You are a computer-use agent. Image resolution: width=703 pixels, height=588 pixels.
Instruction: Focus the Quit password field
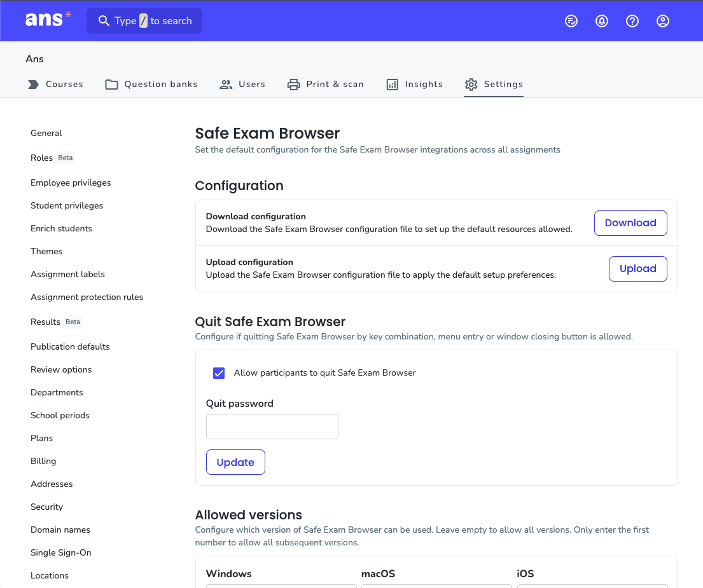point(272,427)
